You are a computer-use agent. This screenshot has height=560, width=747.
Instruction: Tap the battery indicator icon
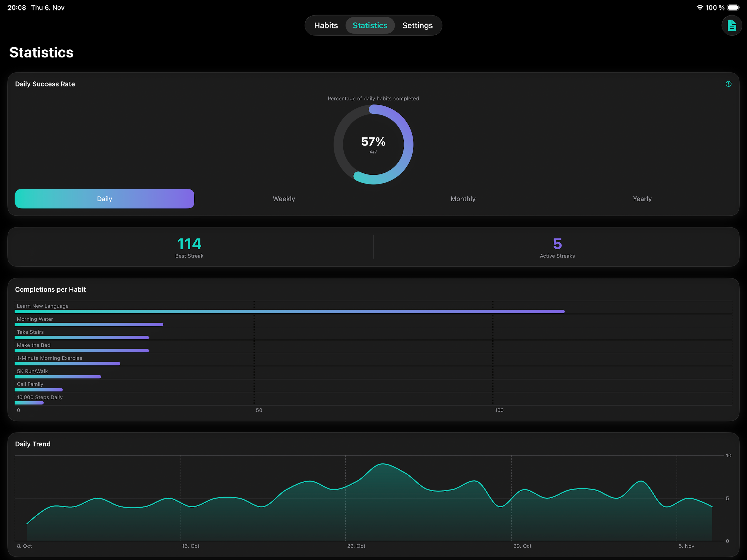[733, 7]
